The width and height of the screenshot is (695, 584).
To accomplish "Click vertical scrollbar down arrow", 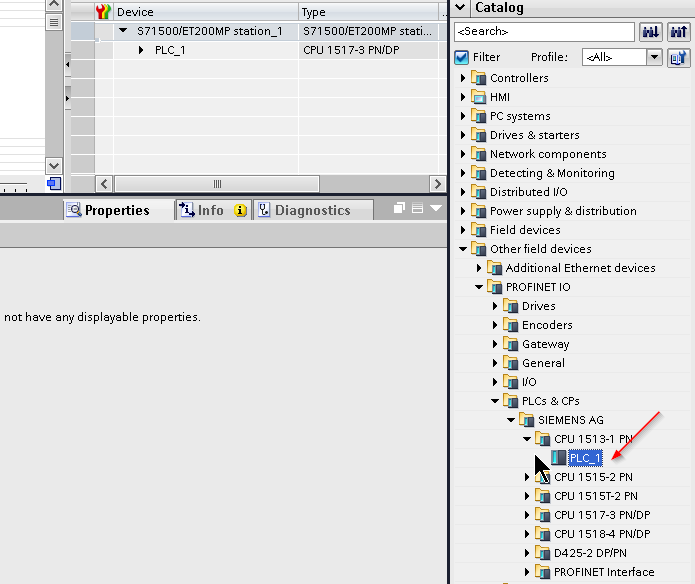I will [54, 166].
